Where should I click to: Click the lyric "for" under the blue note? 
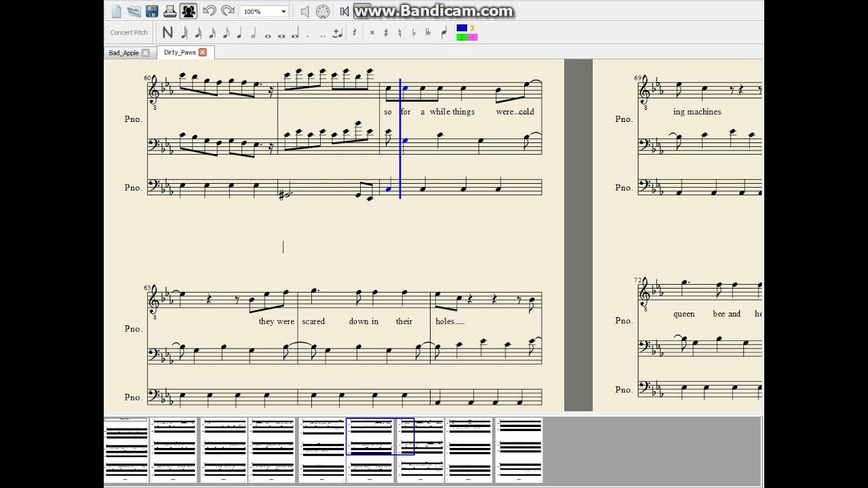pyautogui.click(x=406, y=112)
